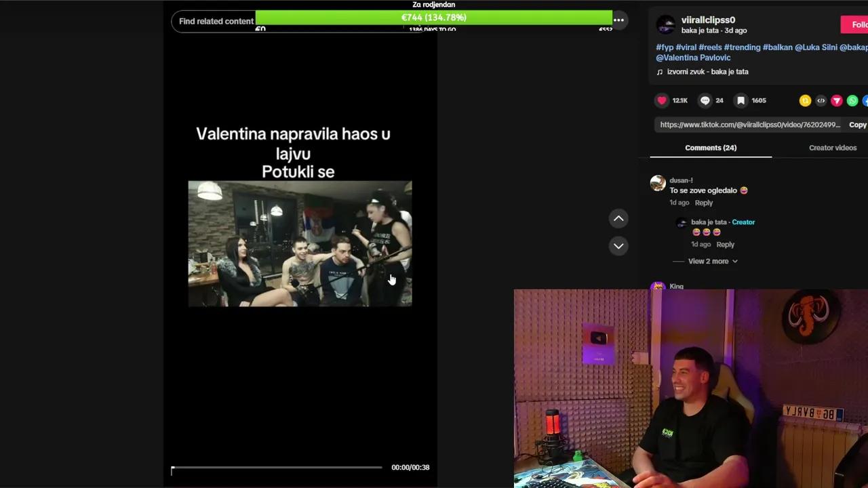Viewport: 868px width, 488px height.
Task: Like the TikTok video with the heart icon
Action: coord(661,100)
